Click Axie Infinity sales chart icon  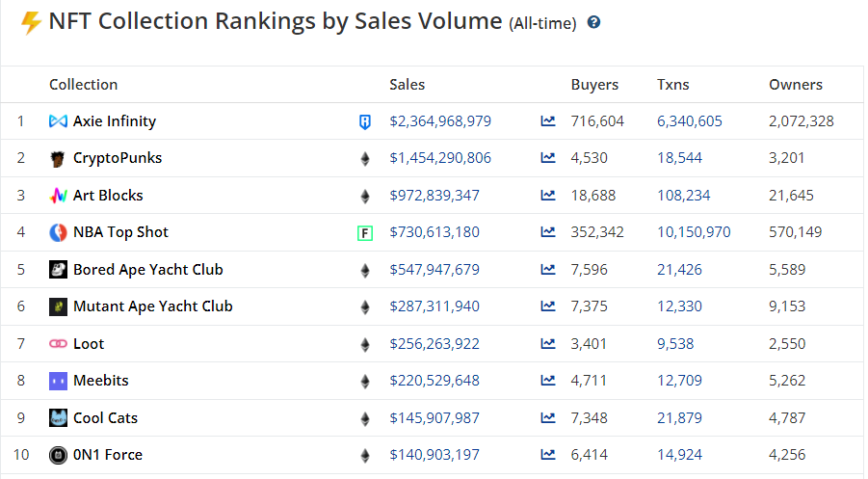click(548, 121)
